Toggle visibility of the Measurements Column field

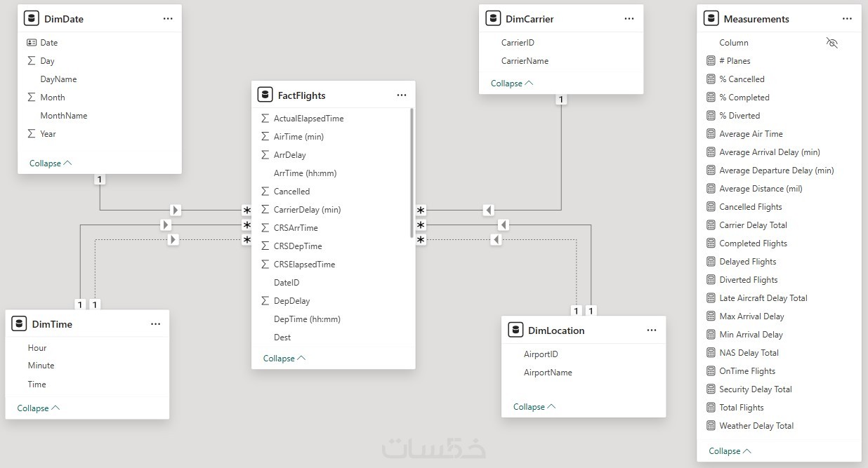tap(832, 44)
